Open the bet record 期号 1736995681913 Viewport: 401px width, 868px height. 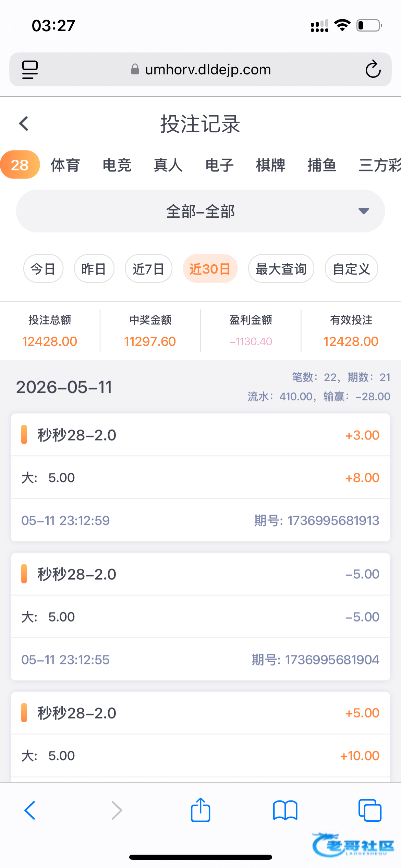tap(200, 478)
